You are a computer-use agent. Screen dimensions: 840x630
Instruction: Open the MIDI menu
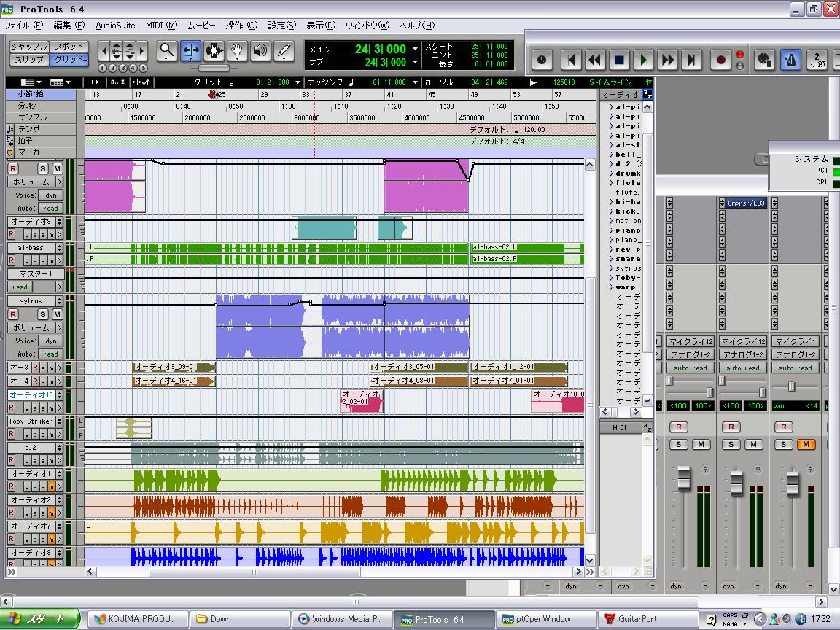pyautogui.click(x=161, y=26)
